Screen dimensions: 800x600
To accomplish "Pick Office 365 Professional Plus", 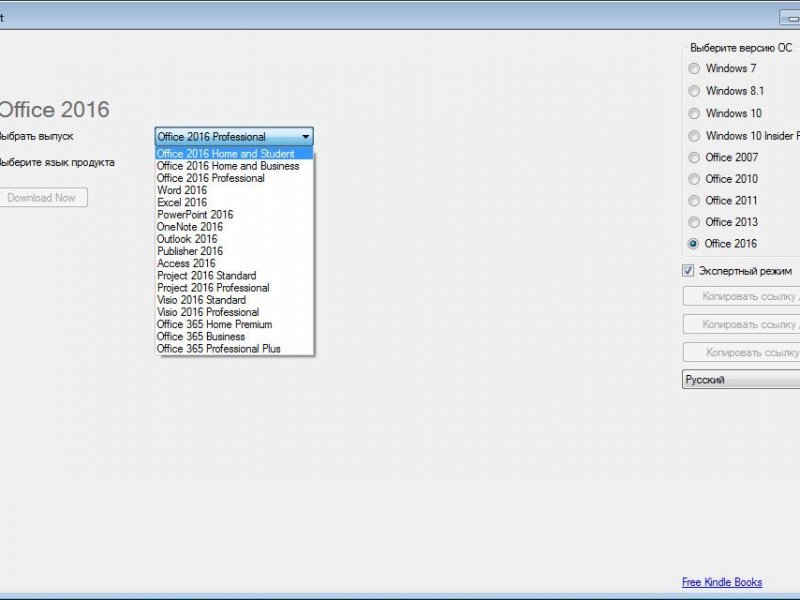I will pos(234,349).
